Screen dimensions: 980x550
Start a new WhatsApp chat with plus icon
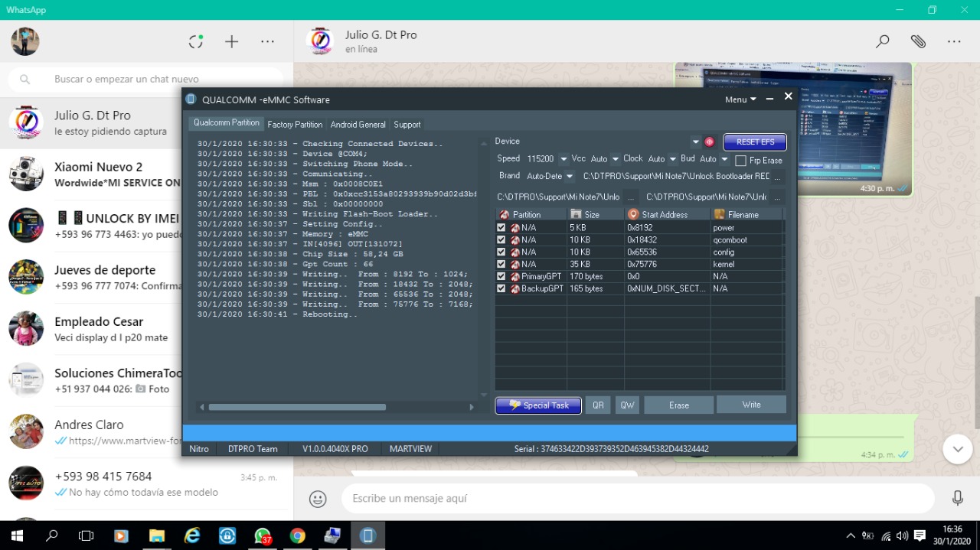click(231, 41)
